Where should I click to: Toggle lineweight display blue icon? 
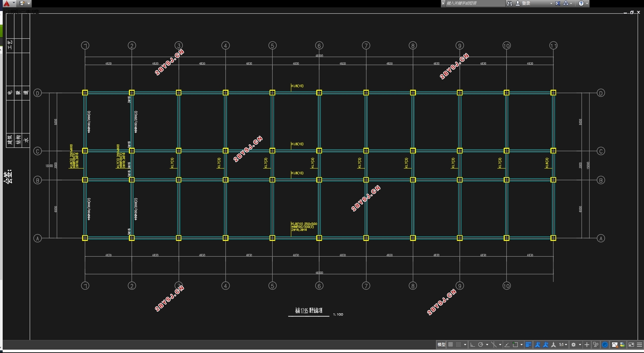[x=528, y=345]
